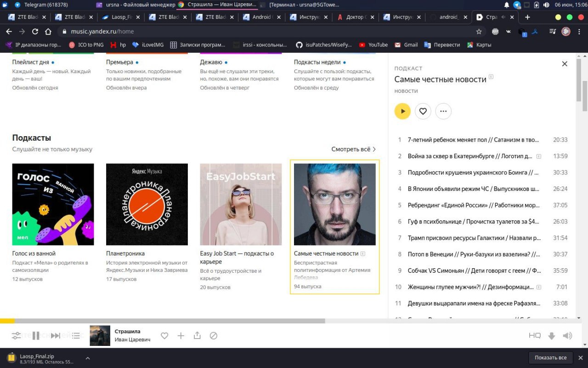Switch to ursna Файловый менеджер window
Viewport: 588px width, 368px height.
[x=136, y=5]
